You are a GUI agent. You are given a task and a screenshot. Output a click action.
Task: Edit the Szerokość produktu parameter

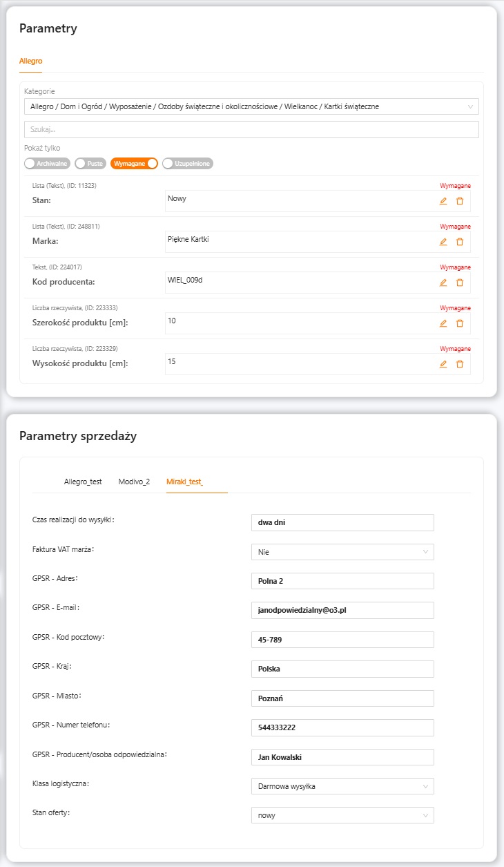pos(443,323)
